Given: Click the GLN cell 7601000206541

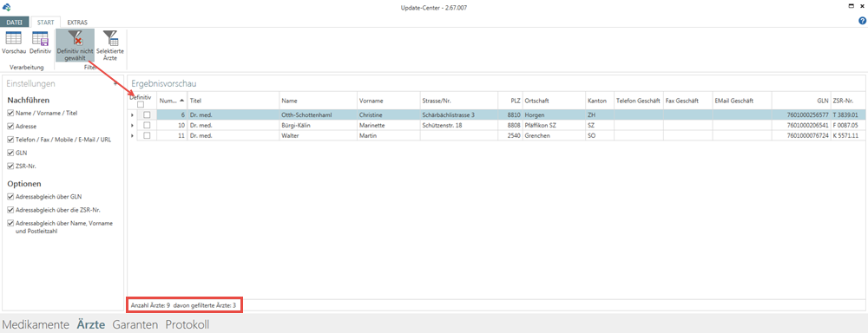Looking at the screenshot, I should coord(801,126).
